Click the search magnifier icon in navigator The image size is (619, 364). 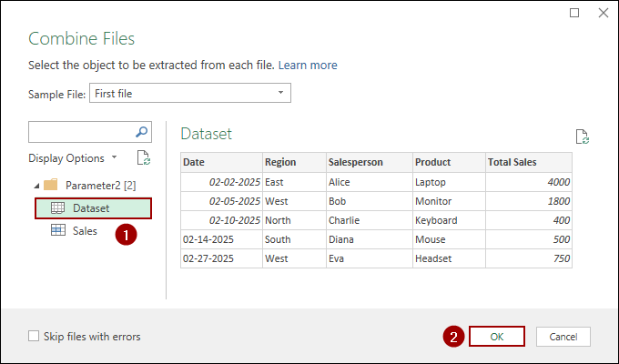pos(142,132)
